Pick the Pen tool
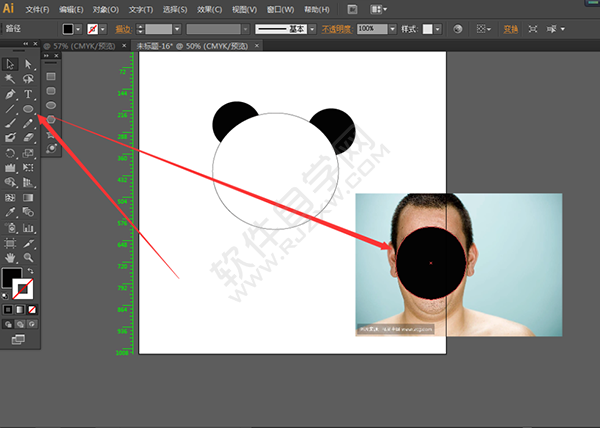This screenshot has height=428, width=600. [x=10, y=93]
